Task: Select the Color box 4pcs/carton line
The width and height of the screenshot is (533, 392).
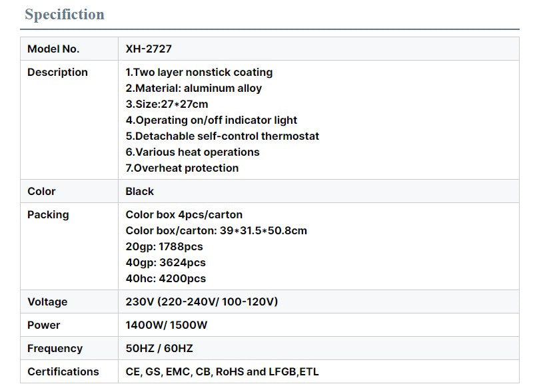Action: (x=184, y=214)
